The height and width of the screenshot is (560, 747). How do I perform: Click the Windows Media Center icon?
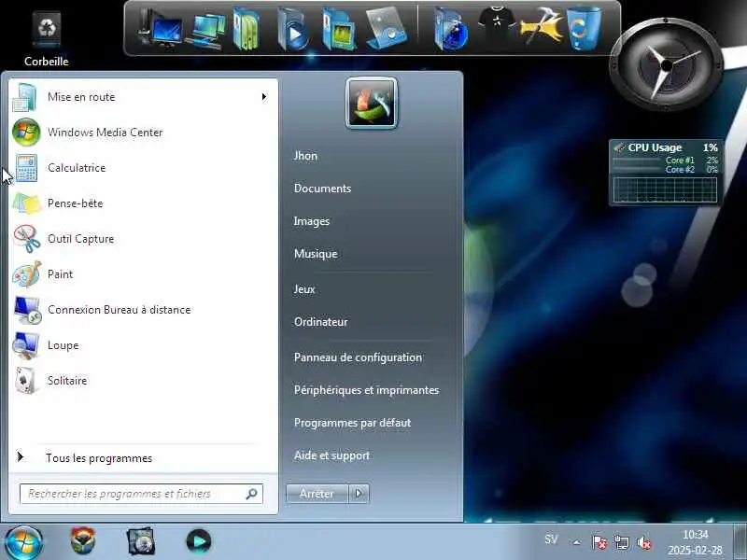click(26, 133)
